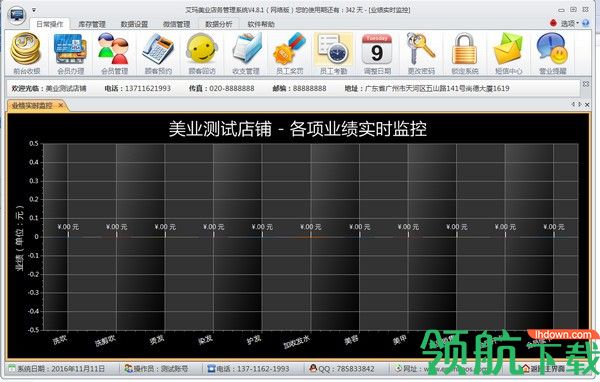Close active document with tab-strip X
600x382 pixels.
point(587,104)
